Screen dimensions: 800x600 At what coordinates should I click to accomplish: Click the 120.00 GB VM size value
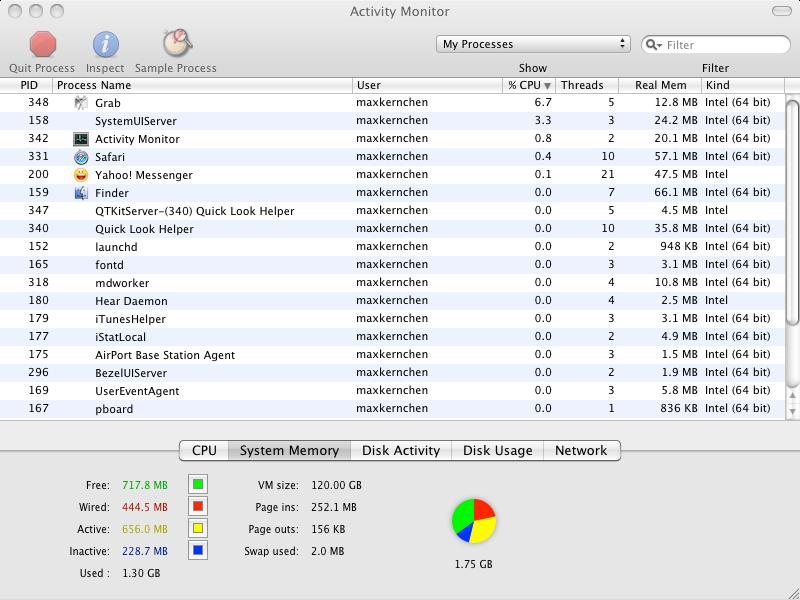336,485
